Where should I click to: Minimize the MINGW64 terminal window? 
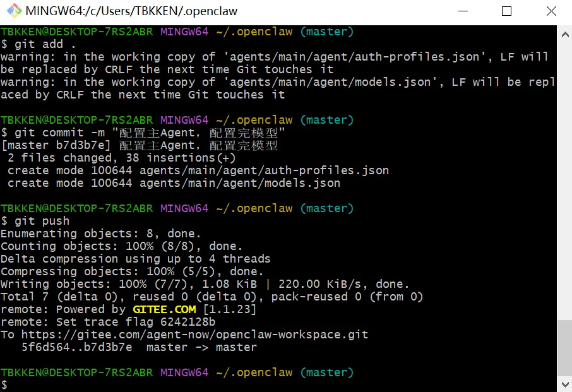click(x=463, y=11)
